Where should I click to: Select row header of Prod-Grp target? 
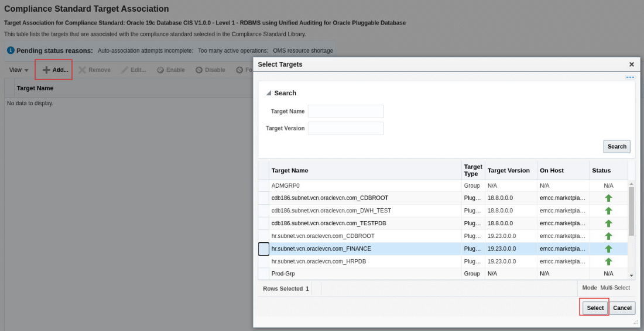pos(263,274)
